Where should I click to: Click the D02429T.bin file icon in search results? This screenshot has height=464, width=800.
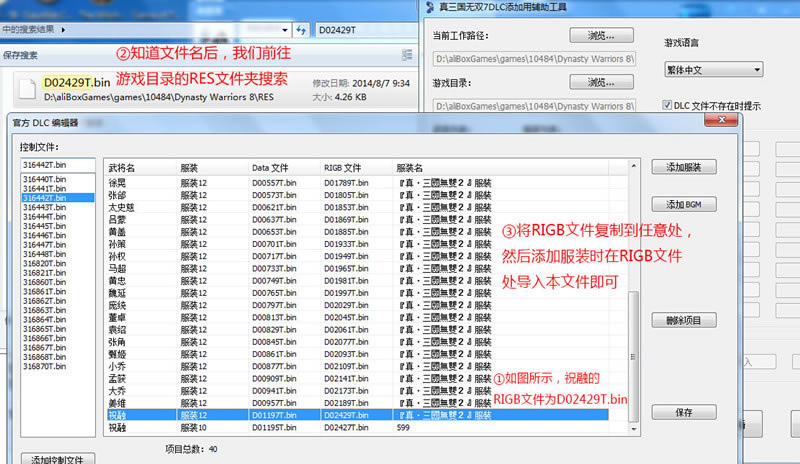point(28,88)
